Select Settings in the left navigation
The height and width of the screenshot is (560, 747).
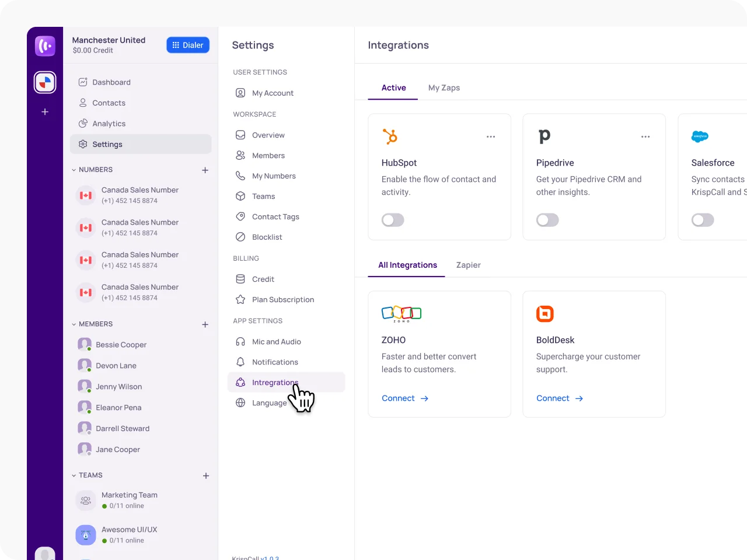[141, 144]
